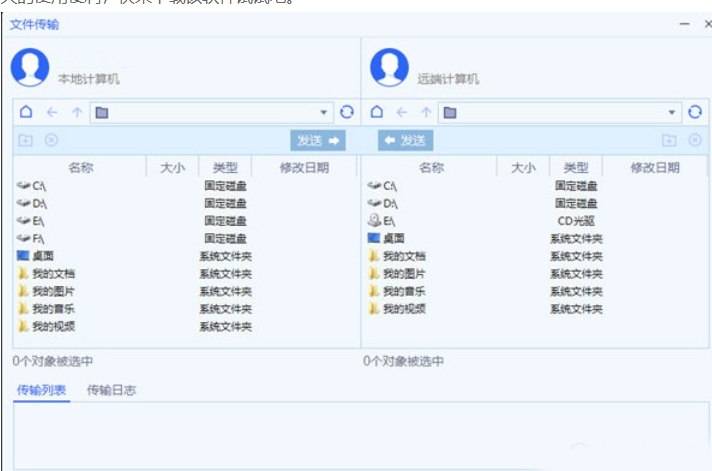Viewport: 712px width, 471px height.
Task: Sort local files by 名称 column
Action: pos(80,168)
